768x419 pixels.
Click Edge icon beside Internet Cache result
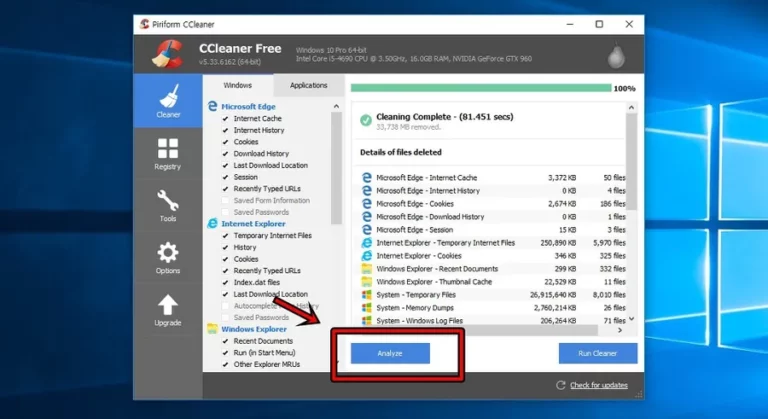pyautogui.click(x=366, y=177)
